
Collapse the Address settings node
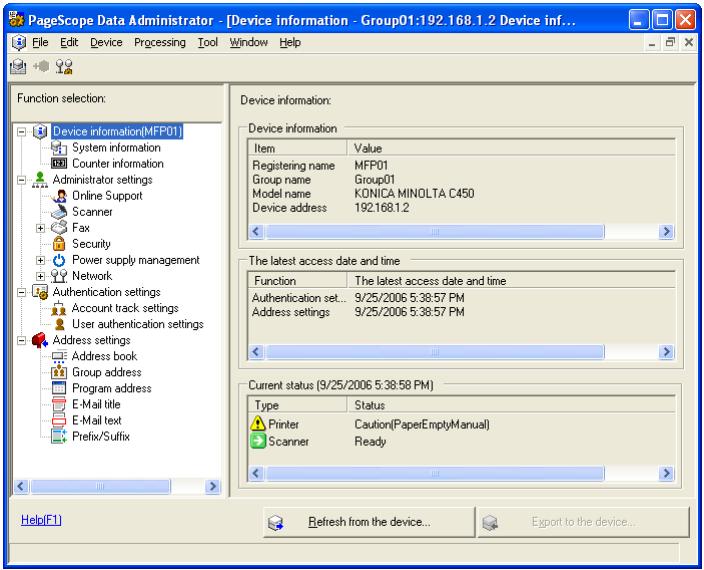22,341
